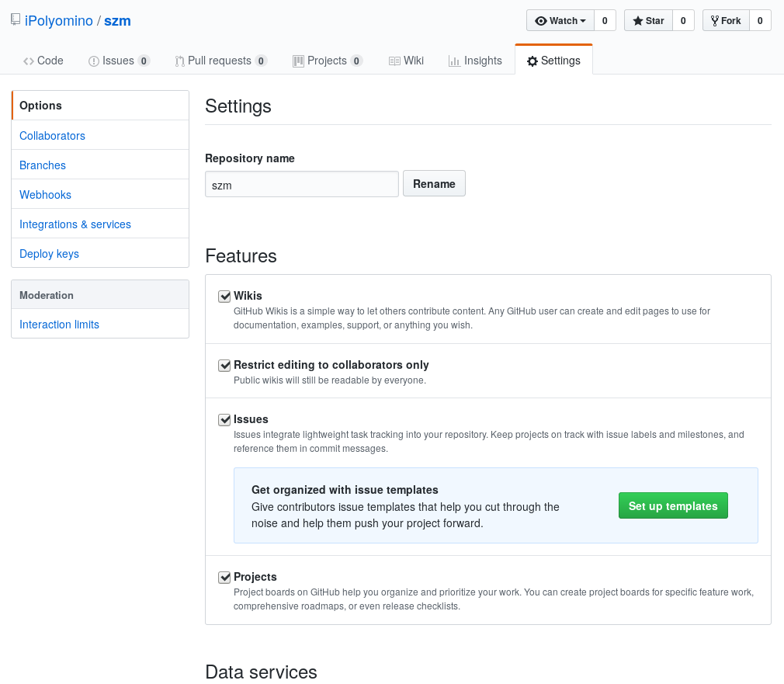Open Collaborators settings page
The height and width of the screenshot is (684, 784).
(x=100, y=136)
